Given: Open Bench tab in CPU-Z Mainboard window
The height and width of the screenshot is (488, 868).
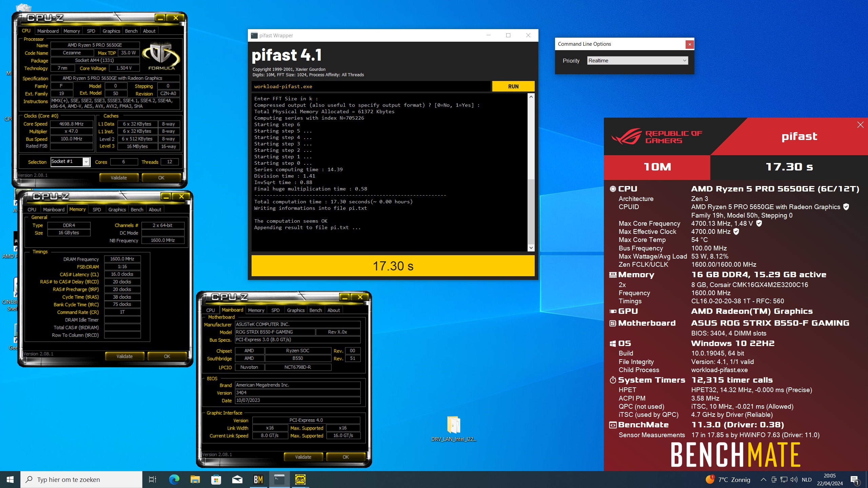Looking at the screenshot, I should (316, 310).
